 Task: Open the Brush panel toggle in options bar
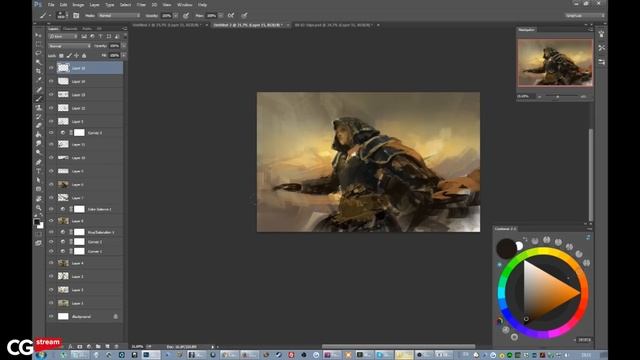(76, 16)
